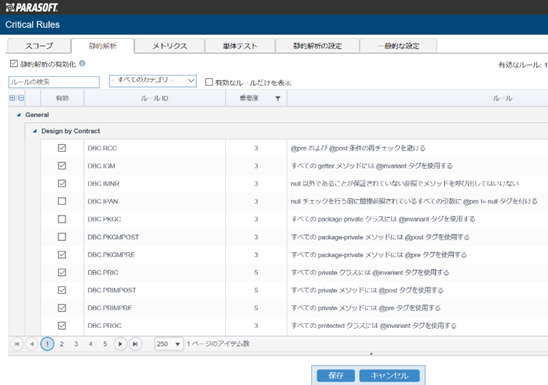This screenshot has height=385, width=548.
Task: Go to next page of rules
Action: coord(120,344)
